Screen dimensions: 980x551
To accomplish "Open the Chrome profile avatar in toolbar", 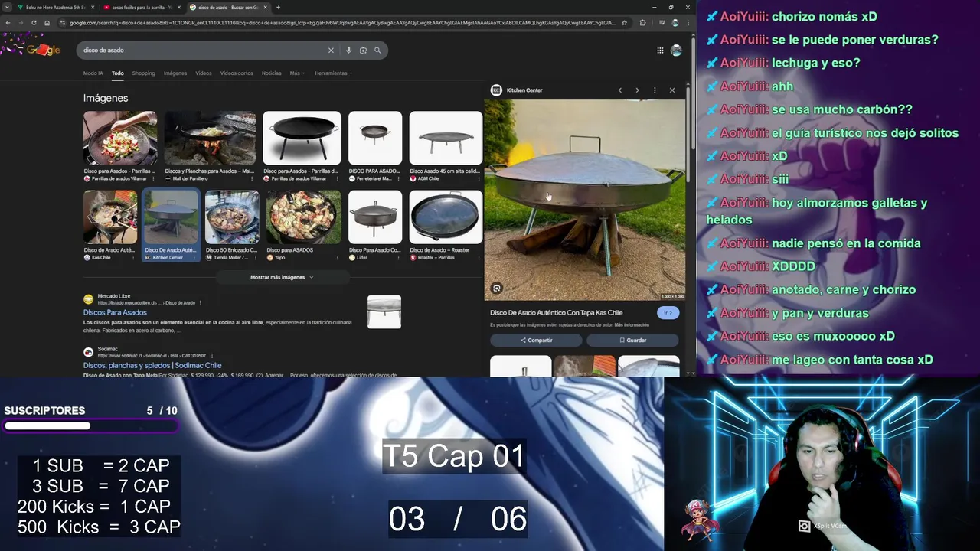I will (675, 23).
